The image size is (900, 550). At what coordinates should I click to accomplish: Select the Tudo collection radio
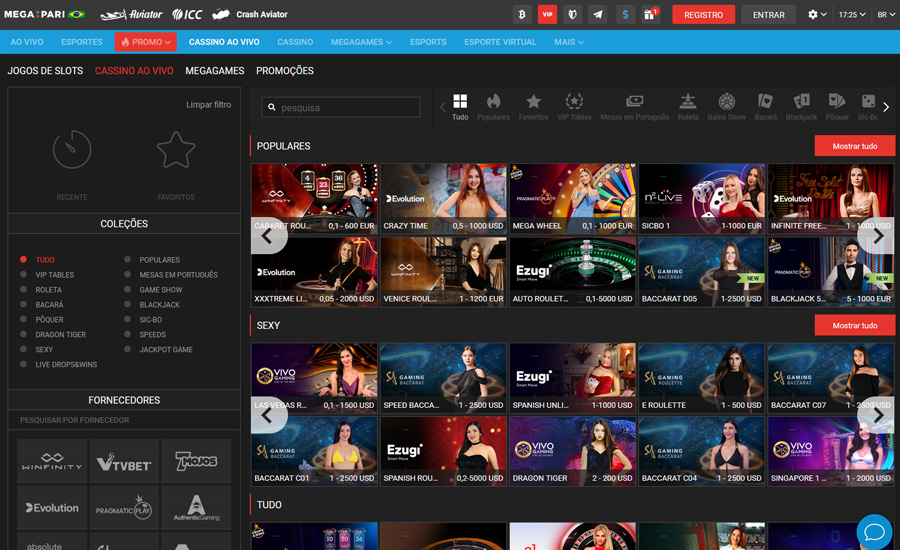(x=24, y=259)
